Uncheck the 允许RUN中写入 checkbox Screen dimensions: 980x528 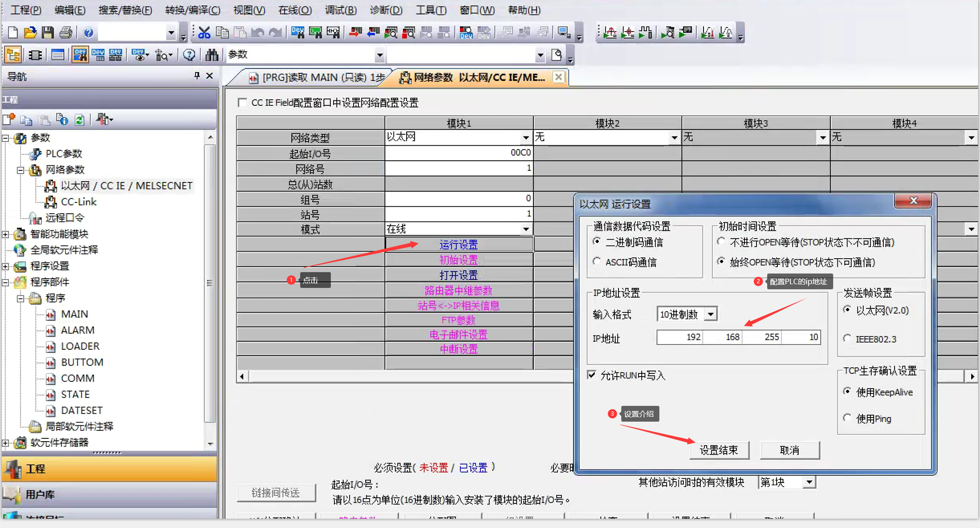point(592,375)
